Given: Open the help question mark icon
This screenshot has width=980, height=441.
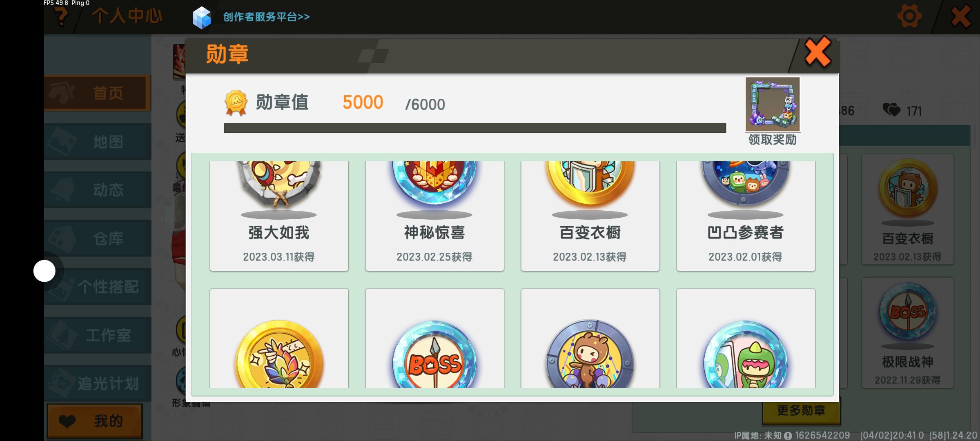Looking at the screenshot, I should click(62, 16).
